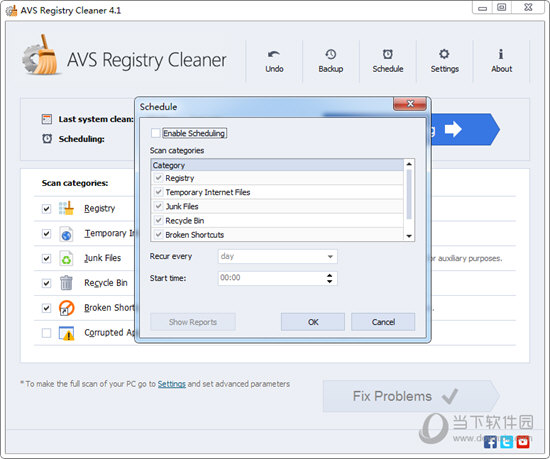
Task: Click the Show Reports button
Action: [193, 322]
